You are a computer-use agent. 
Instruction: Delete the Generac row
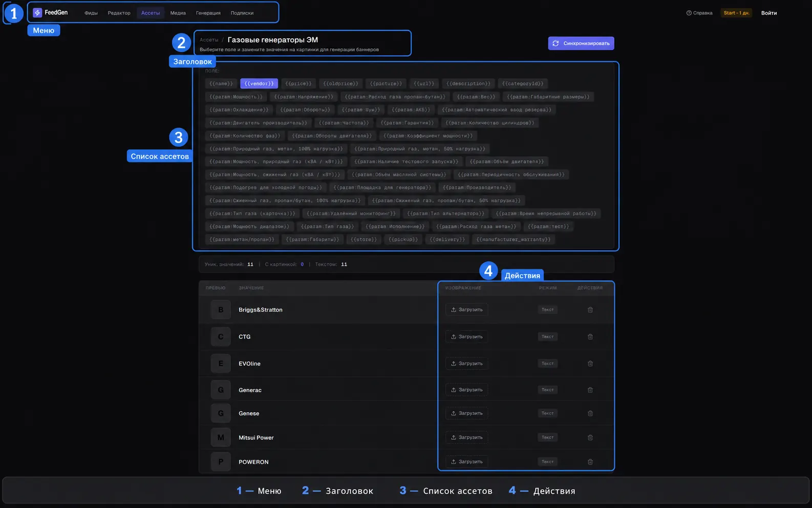point(590,390)
